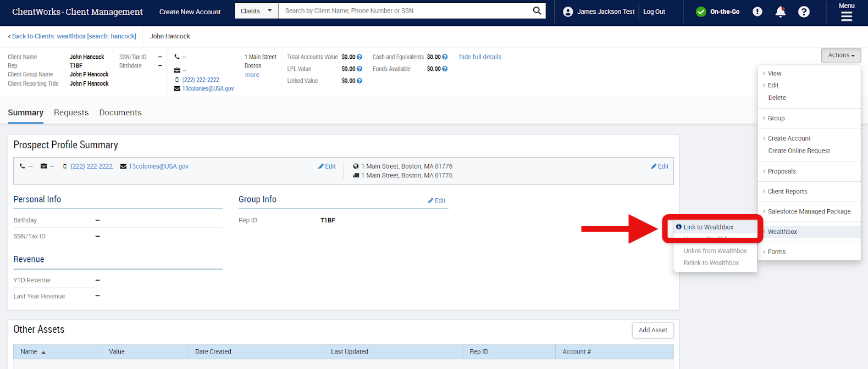Select Link to Wealthbox menu option

point(708,227)
